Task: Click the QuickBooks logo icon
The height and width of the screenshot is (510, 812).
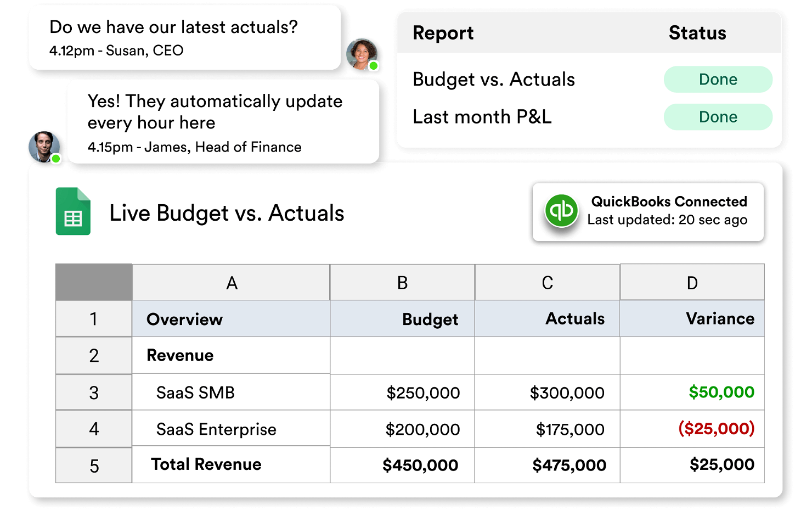Action: (561, 211)
